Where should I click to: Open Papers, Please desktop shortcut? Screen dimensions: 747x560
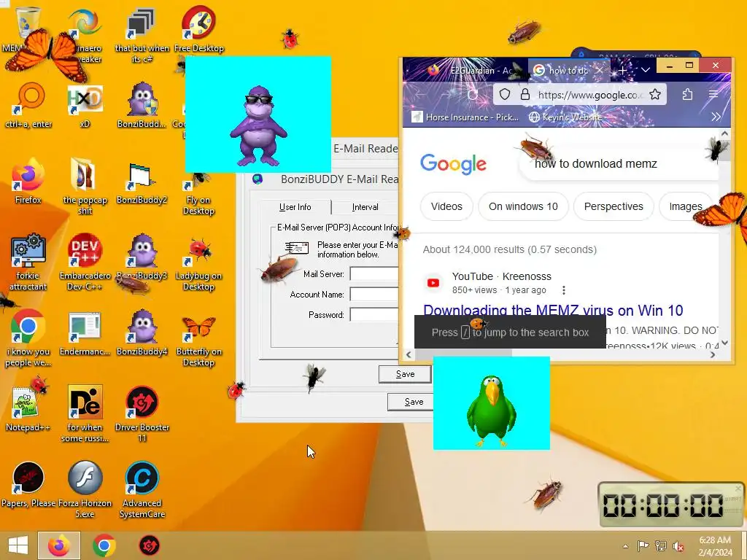28,484
